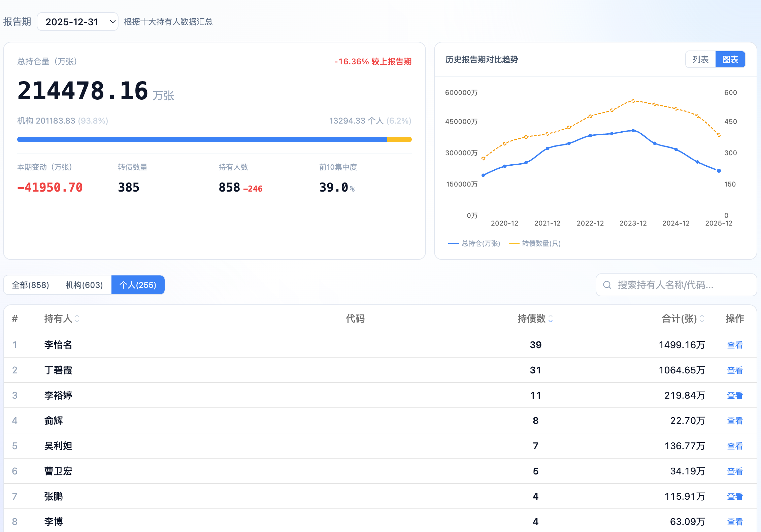
Task: Click holder name 俞辉
Action: pos(54,421)
